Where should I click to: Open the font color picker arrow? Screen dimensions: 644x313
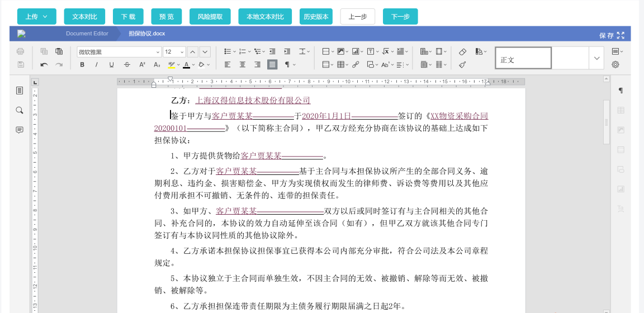(193, 65)
